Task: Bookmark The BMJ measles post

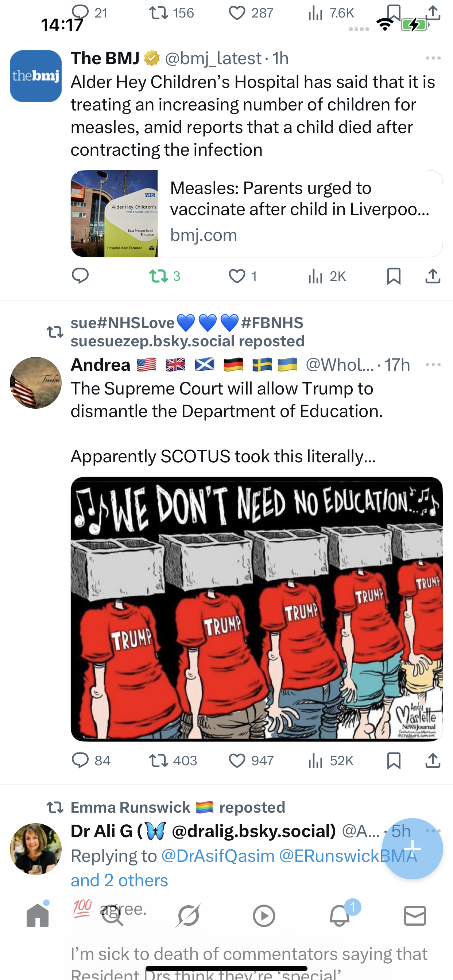Action: (x=394, y=276)
